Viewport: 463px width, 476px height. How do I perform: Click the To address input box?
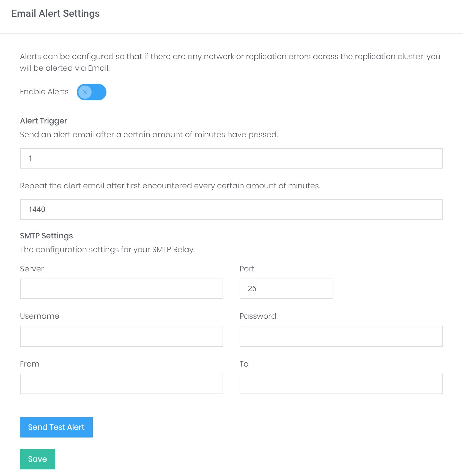point(341,384)
